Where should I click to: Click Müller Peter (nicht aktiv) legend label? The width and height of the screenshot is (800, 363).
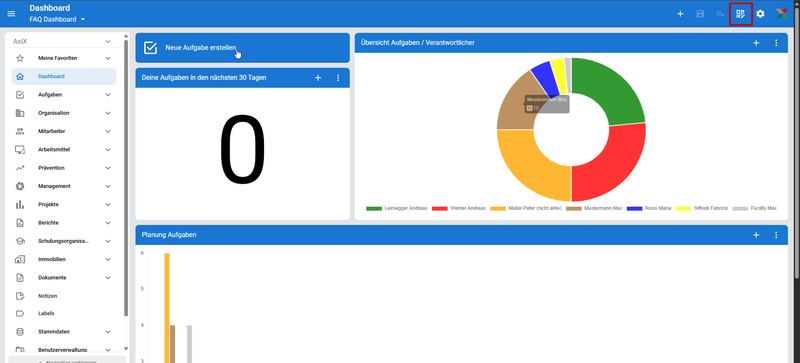[x=534, y=208]
